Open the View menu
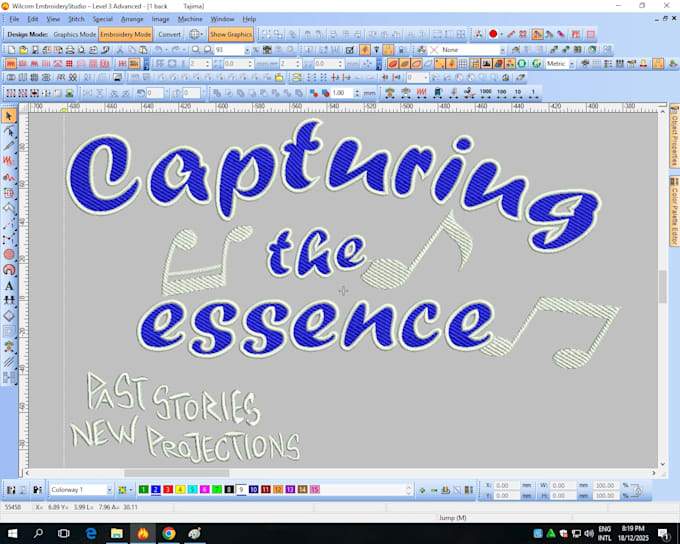Viewport: 680px width, 544px height. coord(53,19)
